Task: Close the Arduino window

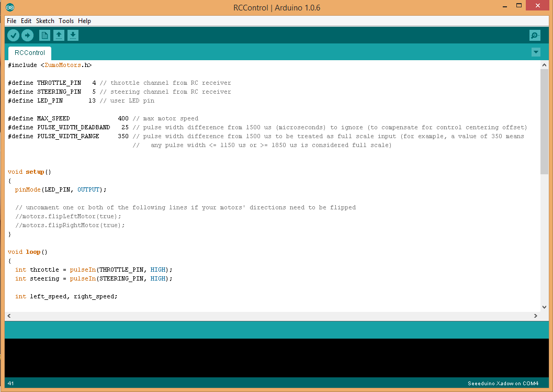Action: (537, 5)
